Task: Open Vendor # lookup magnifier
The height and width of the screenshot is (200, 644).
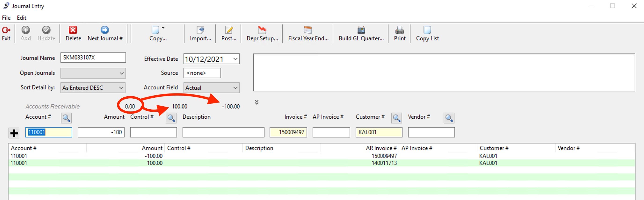Action: tap(449, 118)
